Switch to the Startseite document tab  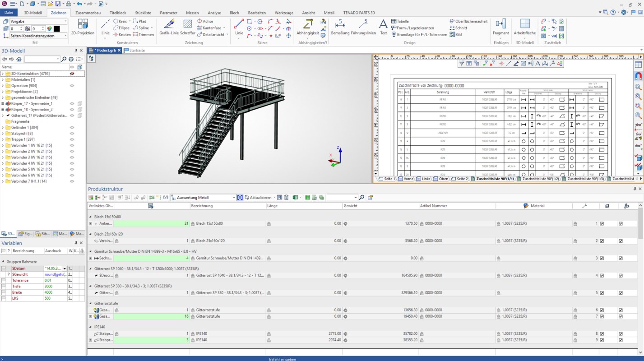134,51
